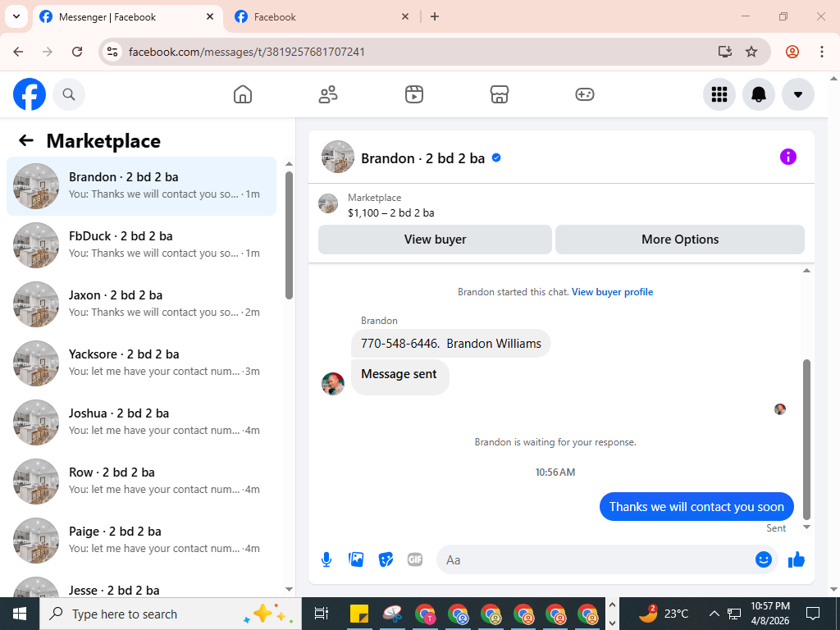The width and height of the screenshot is (840, 630).
Task: Attach a photo using the image icon
Action: click(356, 559)
